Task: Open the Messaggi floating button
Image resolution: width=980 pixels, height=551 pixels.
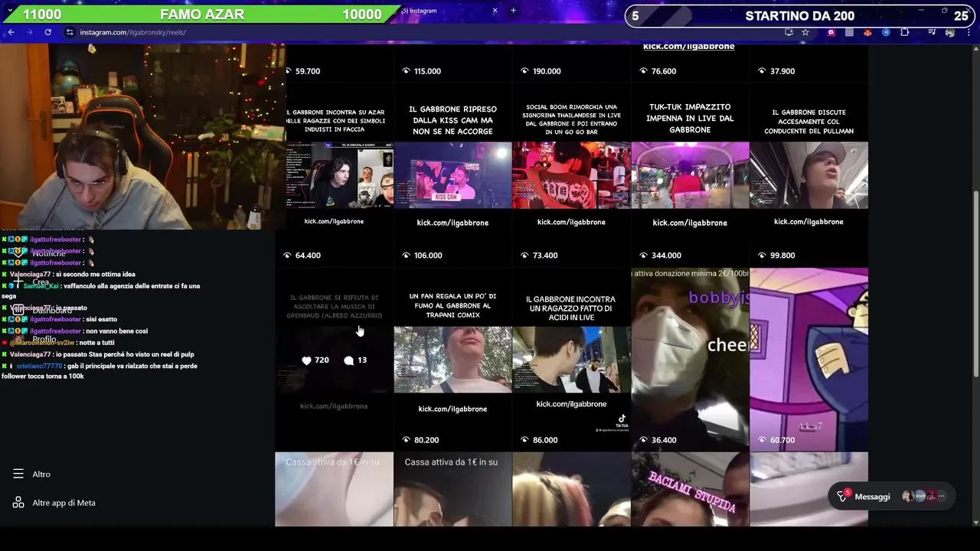Action: pyautogui.click(x=891, y=497)
